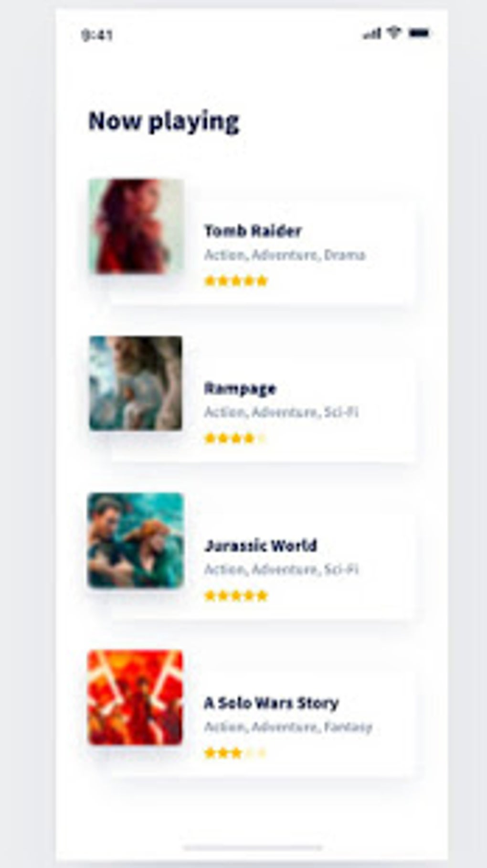This screenshot has width=487, height=868.
Task: Open the Rampage title link
Action: tap(240, 389)
